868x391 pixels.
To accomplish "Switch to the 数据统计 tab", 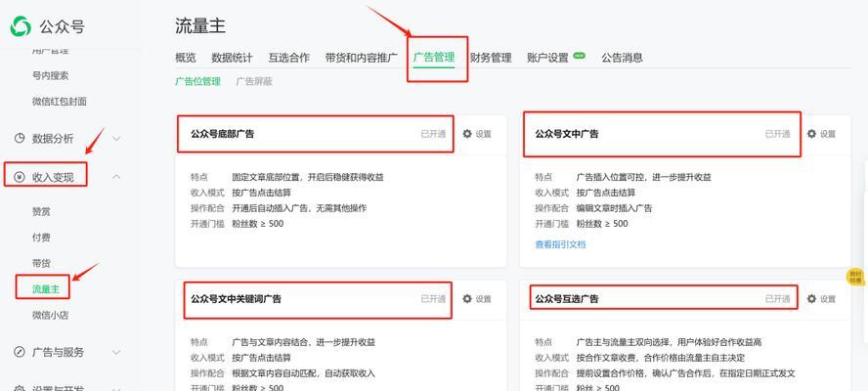I will [x=232, y=58].
